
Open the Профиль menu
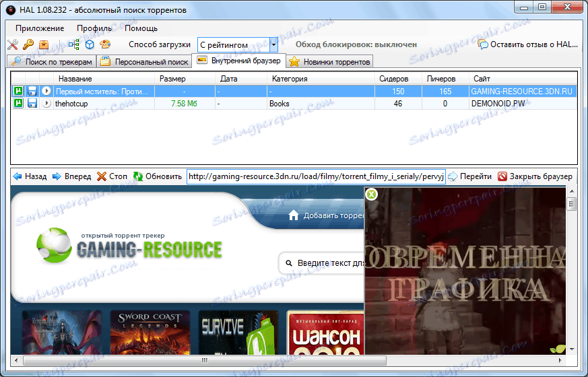[94, 28]
